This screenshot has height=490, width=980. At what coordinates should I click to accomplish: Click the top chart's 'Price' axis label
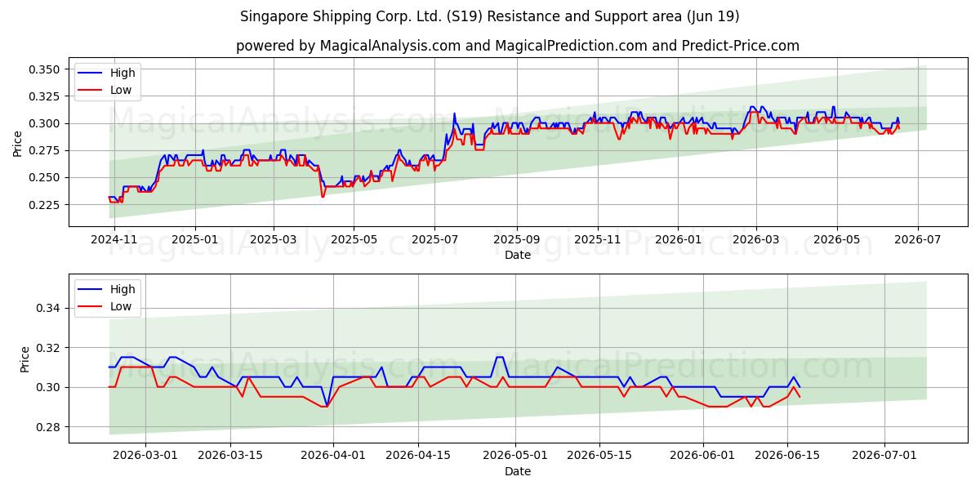[x=18, y=144]
